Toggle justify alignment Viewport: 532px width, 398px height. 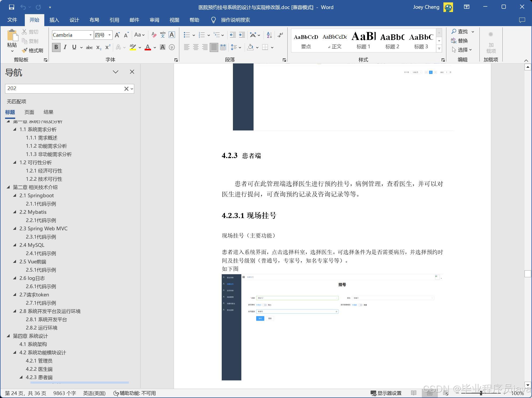[214, 47]
